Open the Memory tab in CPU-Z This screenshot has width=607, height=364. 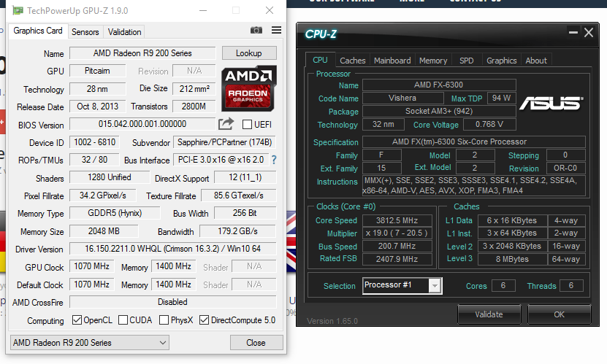tap(433, 61)
